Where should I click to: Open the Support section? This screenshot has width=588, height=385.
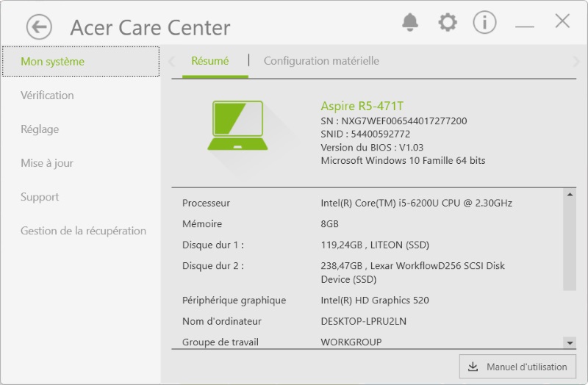coord(40,197)
